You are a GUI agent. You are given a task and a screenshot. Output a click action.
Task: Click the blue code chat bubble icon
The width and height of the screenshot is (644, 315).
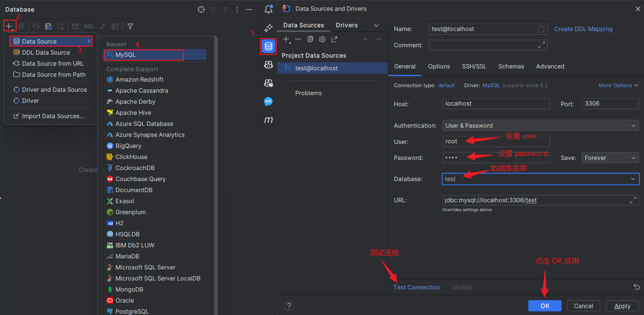(x=268, y=102)
